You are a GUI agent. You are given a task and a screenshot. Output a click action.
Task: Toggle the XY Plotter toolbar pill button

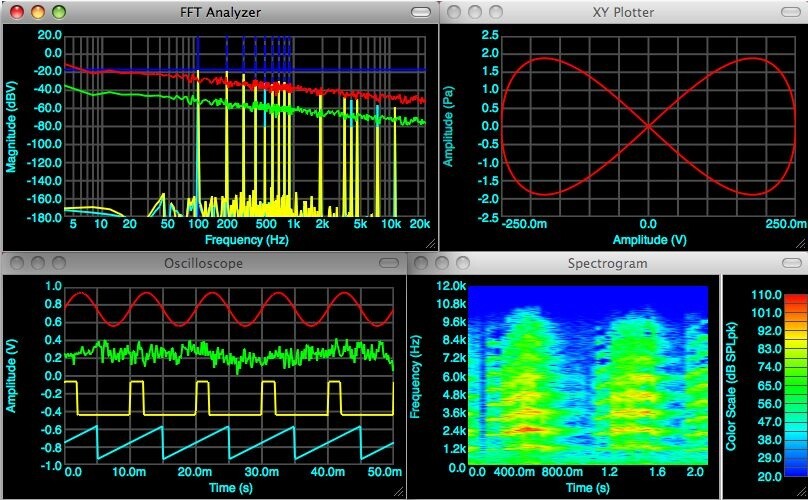click(x=792, y=12)
